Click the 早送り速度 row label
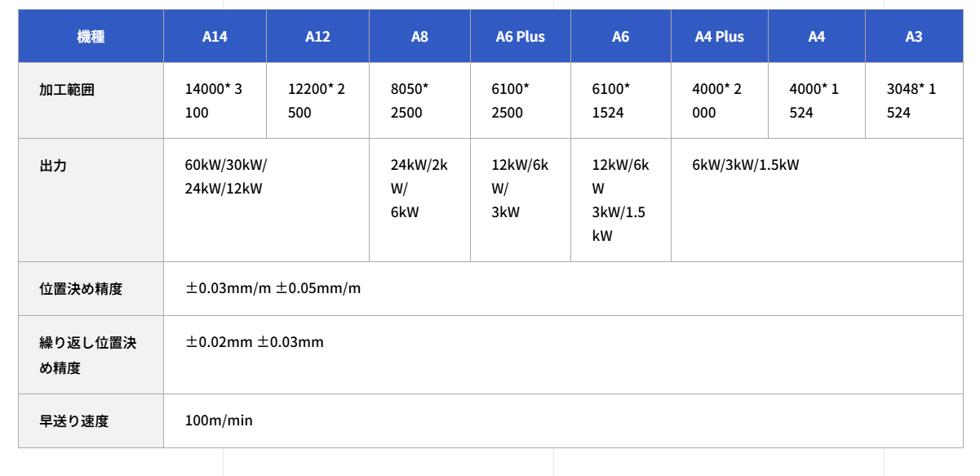 click(x=73, y=421)
